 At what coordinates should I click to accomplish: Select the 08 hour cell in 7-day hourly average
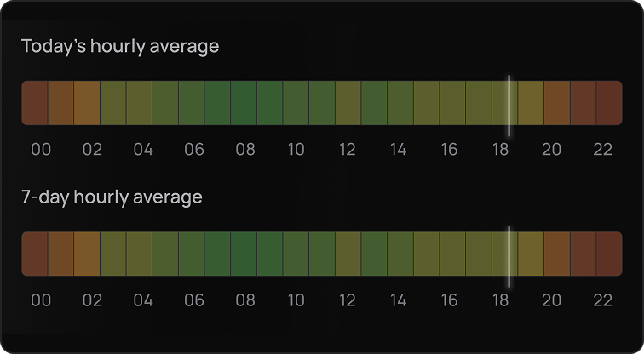click(244, 254)
